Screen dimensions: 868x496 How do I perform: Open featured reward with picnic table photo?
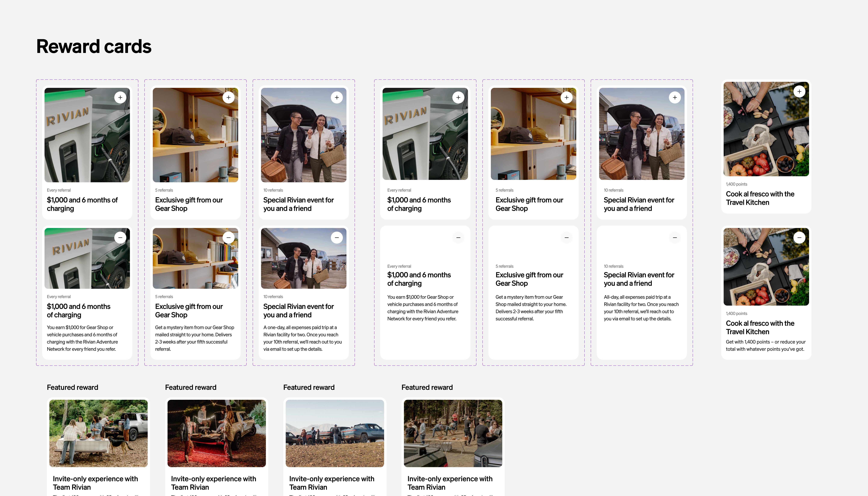click(98, 433)
